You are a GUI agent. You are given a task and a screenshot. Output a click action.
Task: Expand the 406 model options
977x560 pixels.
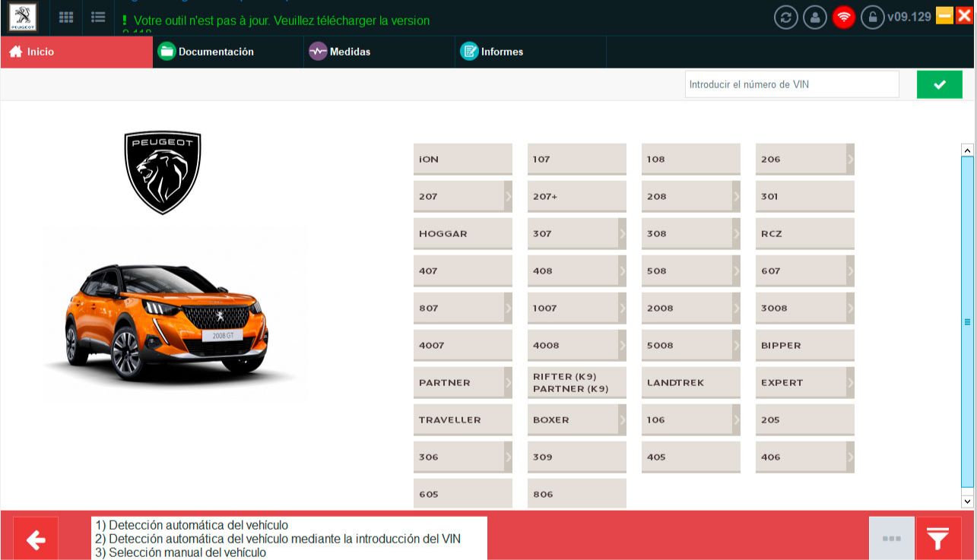coord(851,457)
